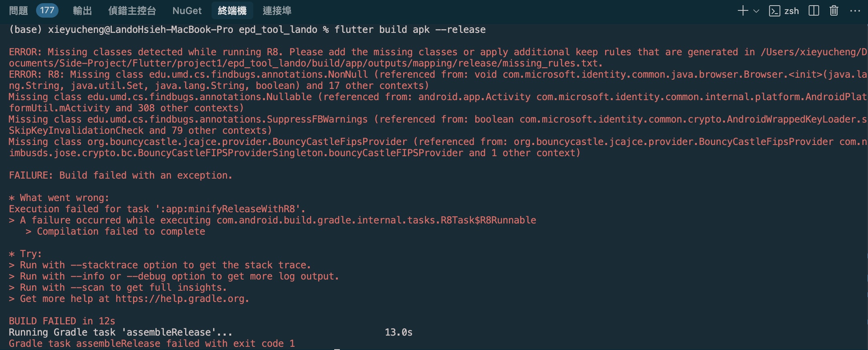
Task: Switch to the 偵錯主控台 tab
Action: click(x=132, y=11)
